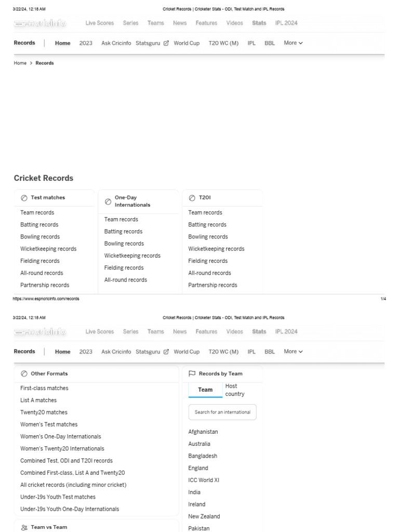Screen dimensions: 399x532
Task: Click the Test matches section icon
Action: coord(24,198)
